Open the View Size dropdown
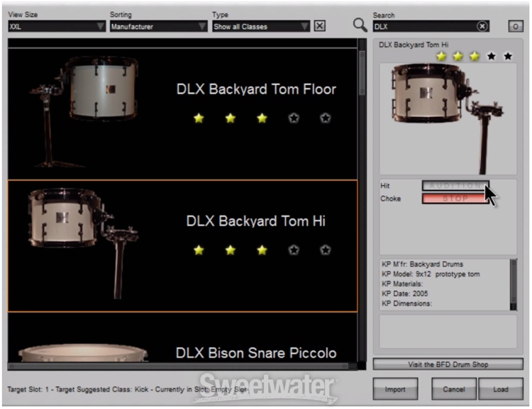This screenshot has width=532, height=409. pyautogui.click(x=57, y=26)
